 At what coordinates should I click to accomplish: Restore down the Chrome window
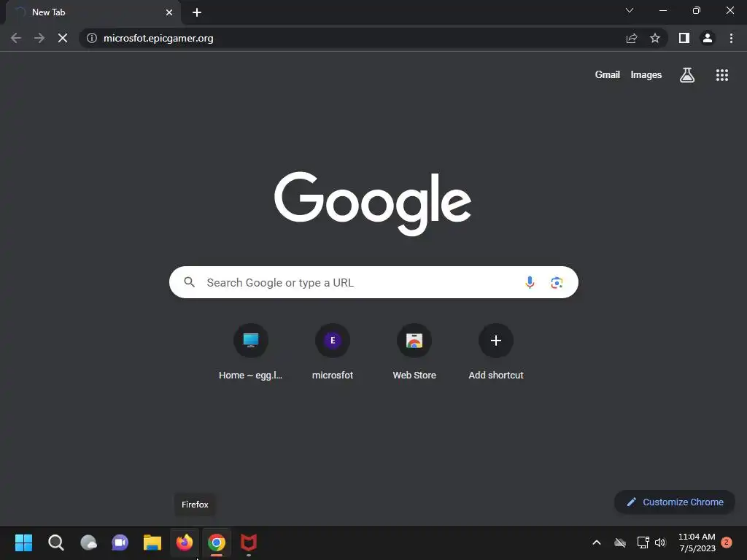(697, 10)
